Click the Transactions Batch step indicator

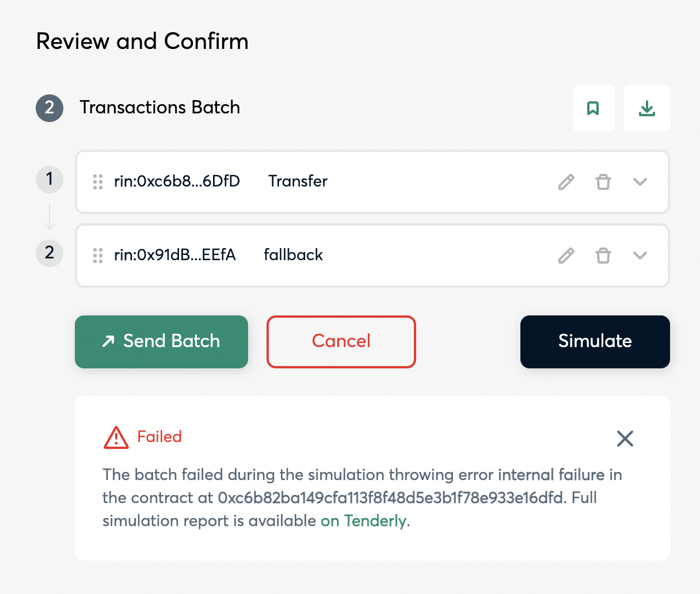pos(50,108)
